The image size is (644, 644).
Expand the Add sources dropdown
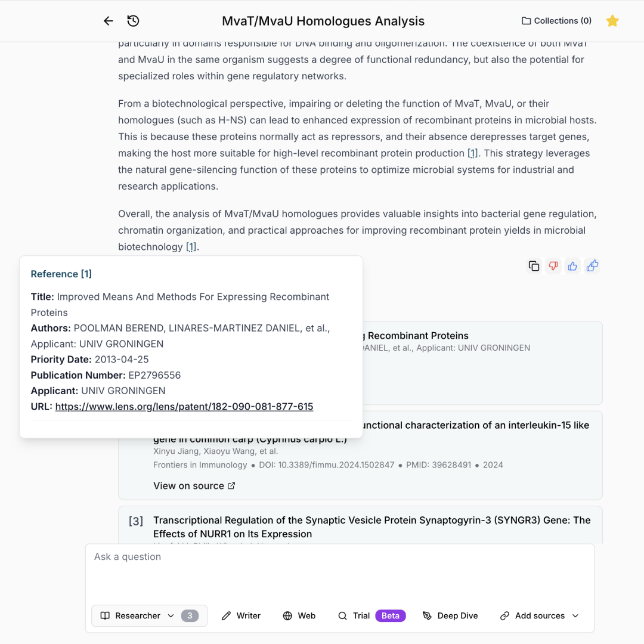point(539,615)
